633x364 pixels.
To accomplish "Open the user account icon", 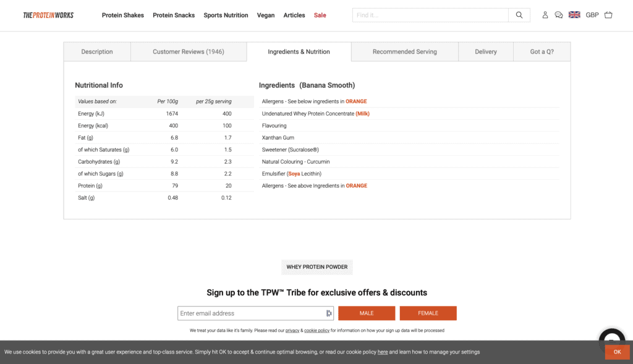I will 545,15.
